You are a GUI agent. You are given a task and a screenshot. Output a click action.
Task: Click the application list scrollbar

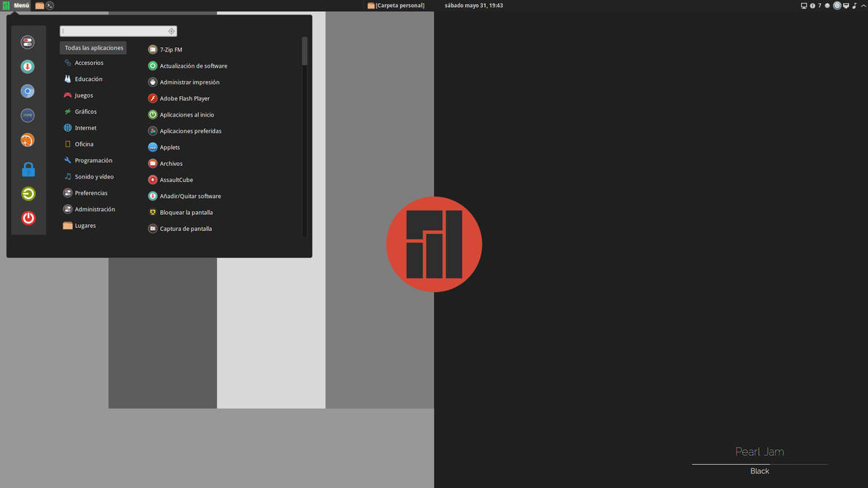[x=304, y=52]
